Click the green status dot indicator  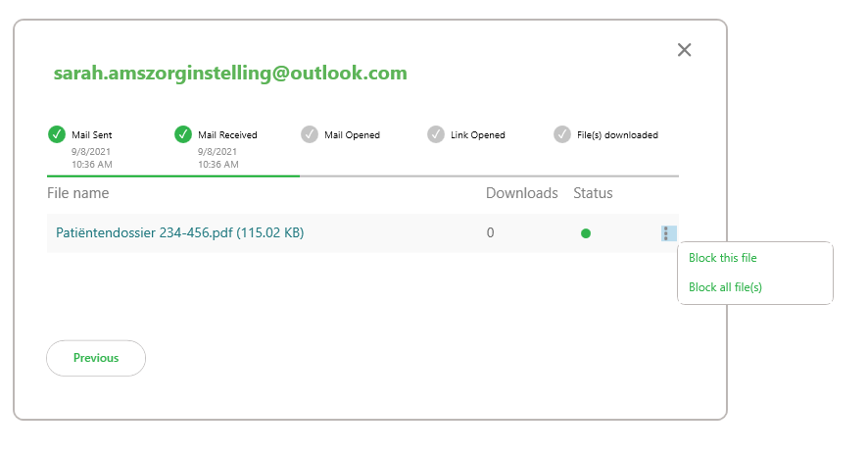[586, 233]
